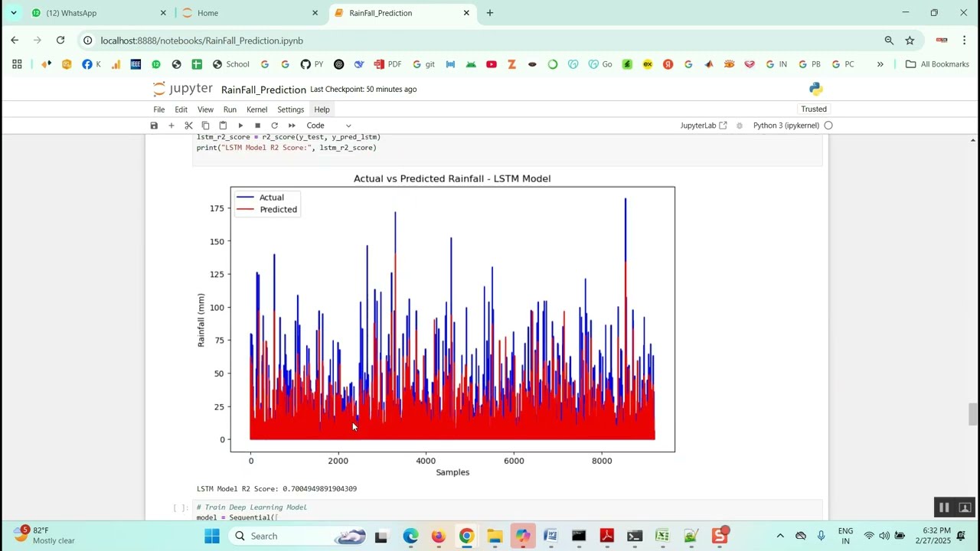Pause the recording with the pause button

(x=944, y=507)
